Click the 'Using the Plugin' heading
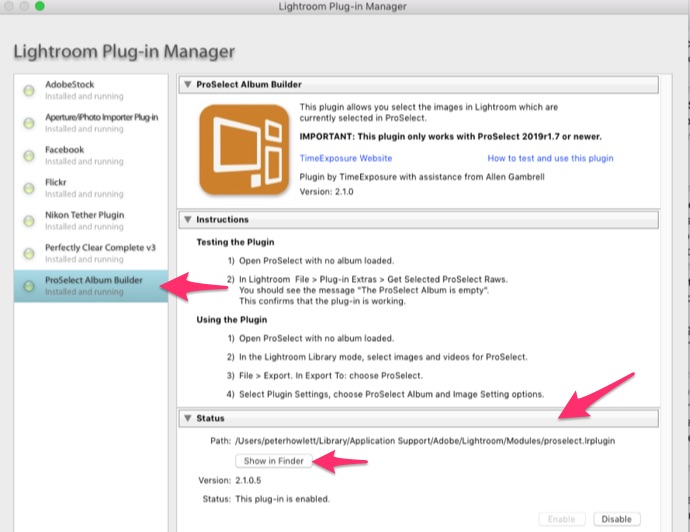 coord(232,320)
